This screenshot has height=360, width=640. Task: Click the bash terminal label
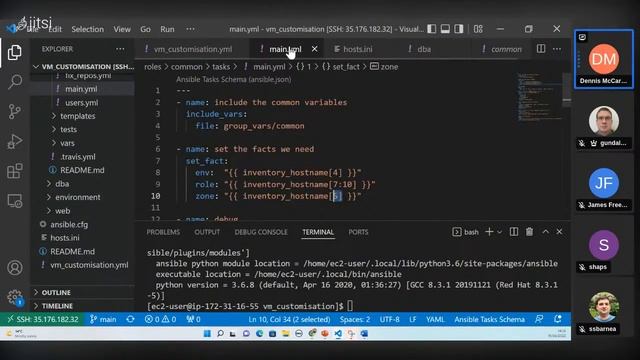point(465,232)
